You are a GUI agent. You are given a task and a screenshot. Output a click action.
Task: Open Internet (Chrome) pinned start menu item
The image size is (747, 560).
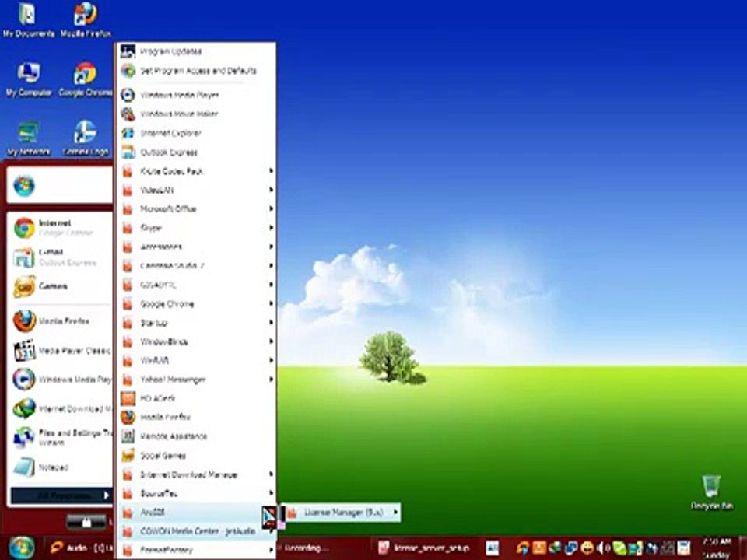click(x=60, y=228)
